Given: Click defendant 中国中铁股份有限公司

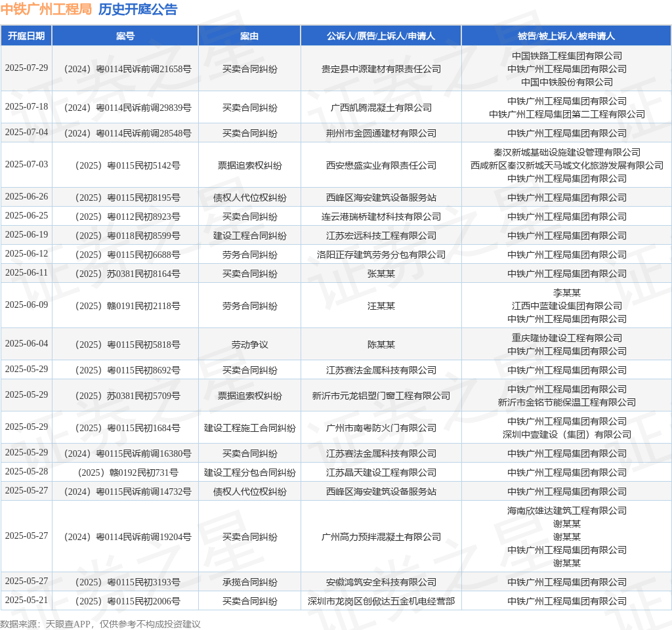Looking at the screenshot, I should click(x=566, y=82).
